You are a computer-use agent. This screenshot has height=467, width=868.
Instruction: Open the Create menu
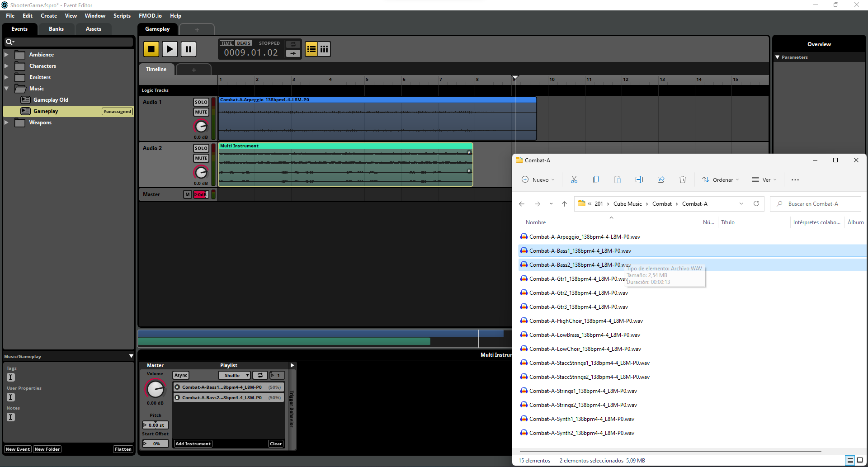[49, 16]
